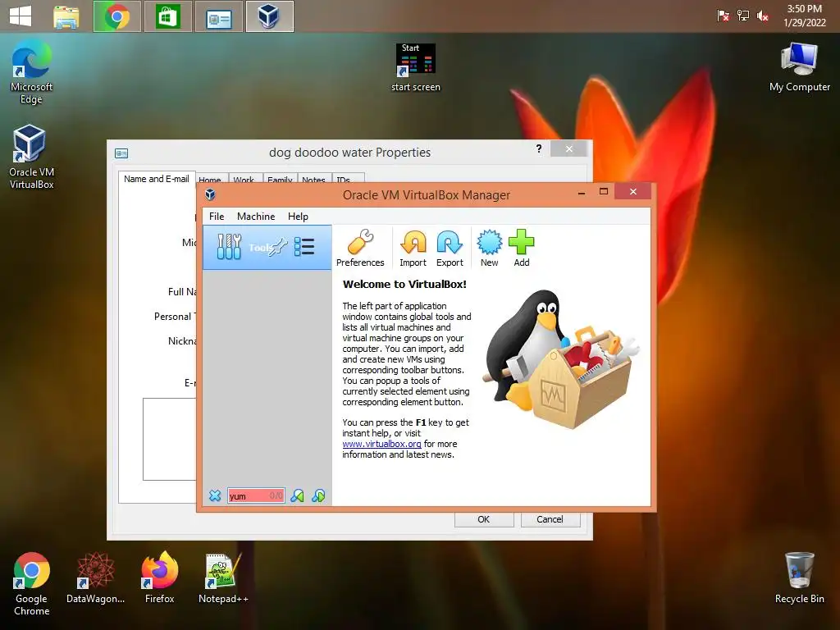Follow the www.virtualbox.org link

click(x=381, y=444)
